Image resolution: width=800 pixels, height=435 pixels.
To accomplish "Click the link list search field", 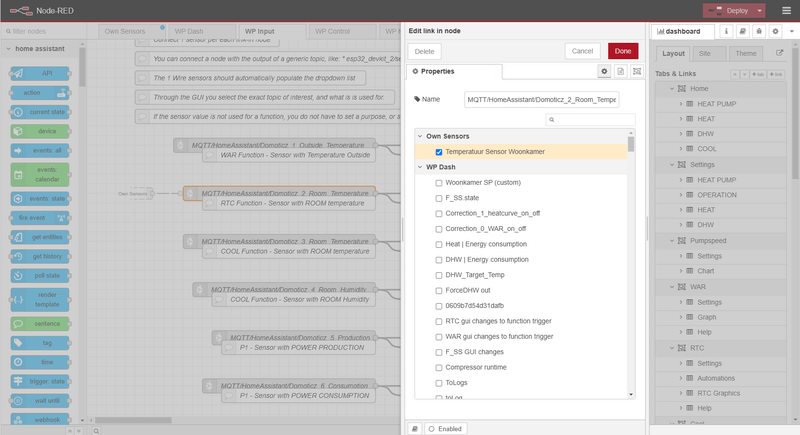I will pos(590,120).
